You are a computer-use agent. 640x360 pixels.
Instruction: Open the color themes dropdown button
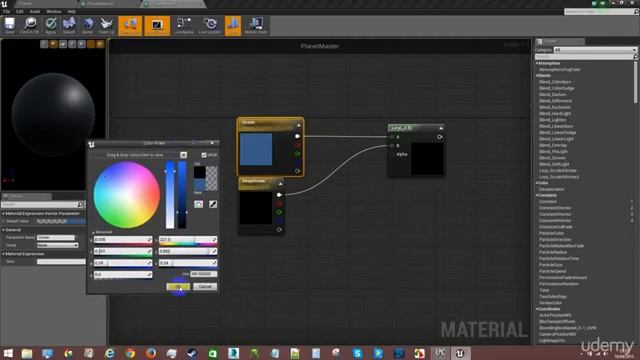pos(184,155)
